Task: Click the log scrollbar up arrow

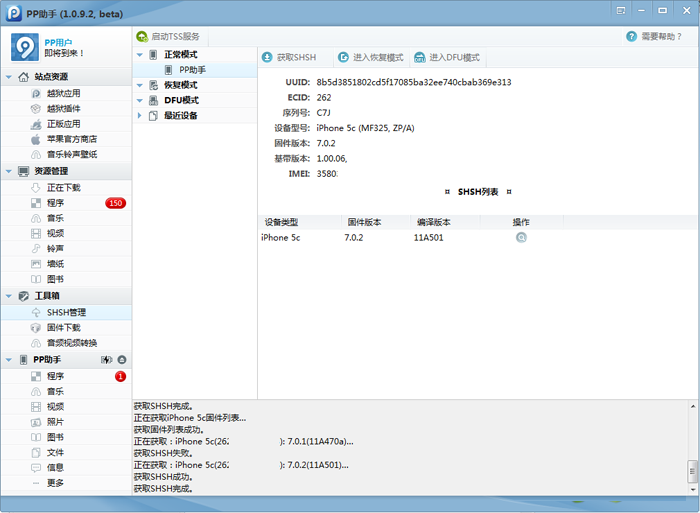Action: (x=693, y=406)
